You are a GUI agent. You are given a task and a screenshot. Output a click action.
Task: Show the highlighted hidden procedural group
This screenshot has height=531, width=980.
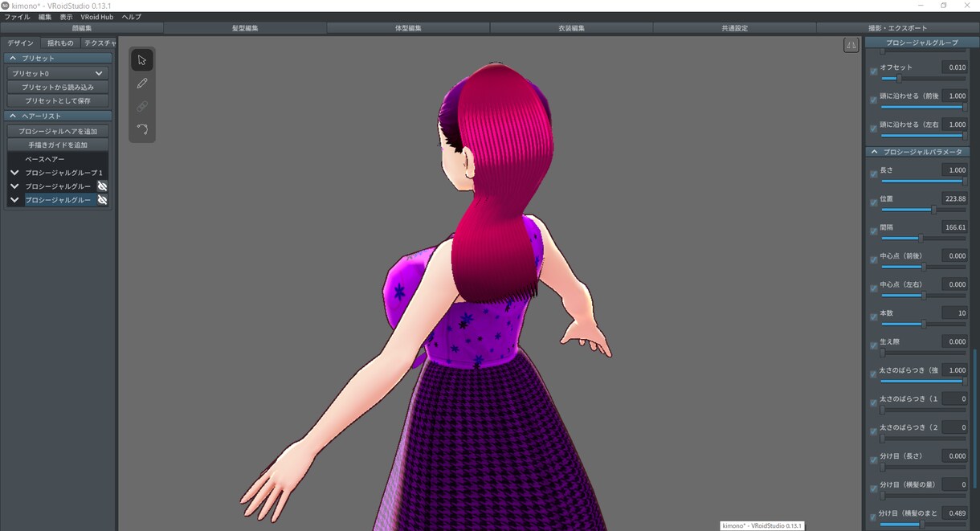102,200
